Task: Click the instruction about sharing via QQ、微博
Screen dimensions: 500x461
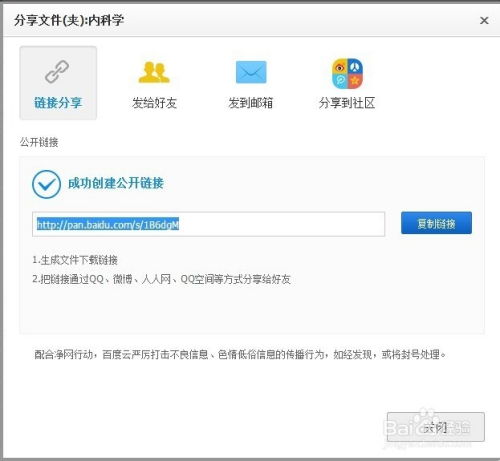Action: click(x=161, y=279)
